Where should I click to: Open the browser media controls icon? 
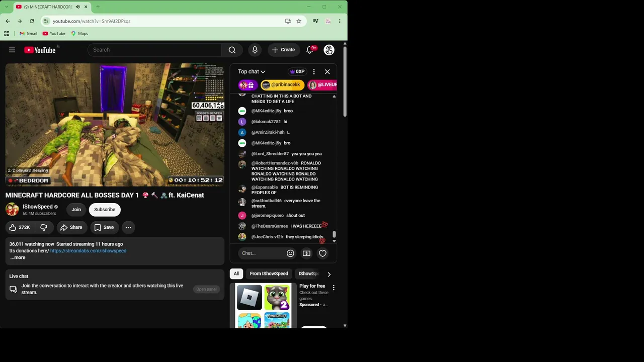pos(315,21)
